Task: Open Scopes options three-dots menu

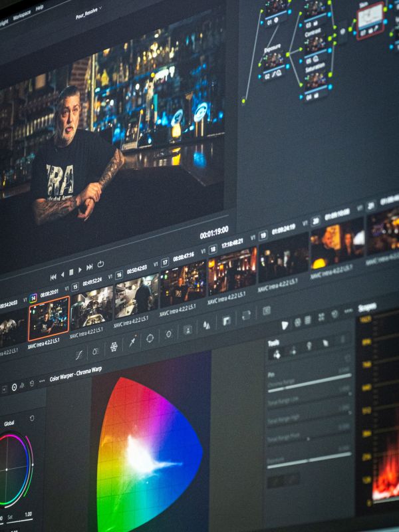Action: [x=348, y=311]
